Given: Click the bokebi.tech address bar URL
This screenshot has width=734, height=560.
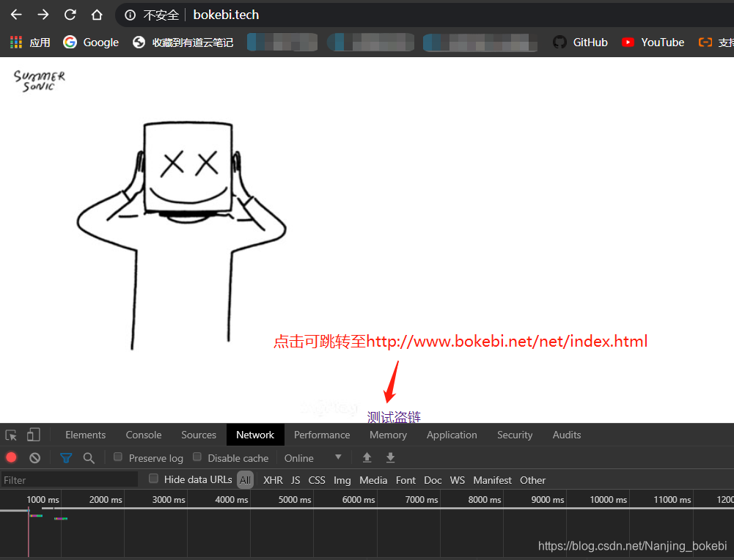Looking at the screenshot, I should (226, 15).
